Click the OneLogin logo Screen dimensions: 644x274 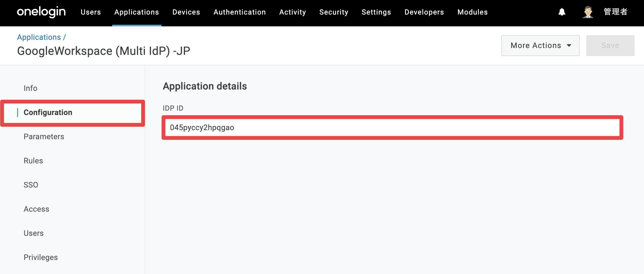pyautogui.click(x=41, y=12)
